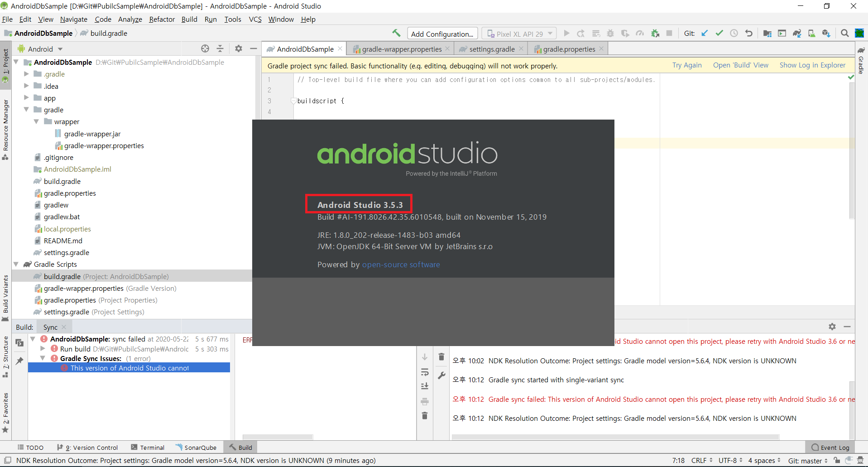This screenshot has width=868, height=467.
Task: Expand the app module folder
Action: [26, 98]
